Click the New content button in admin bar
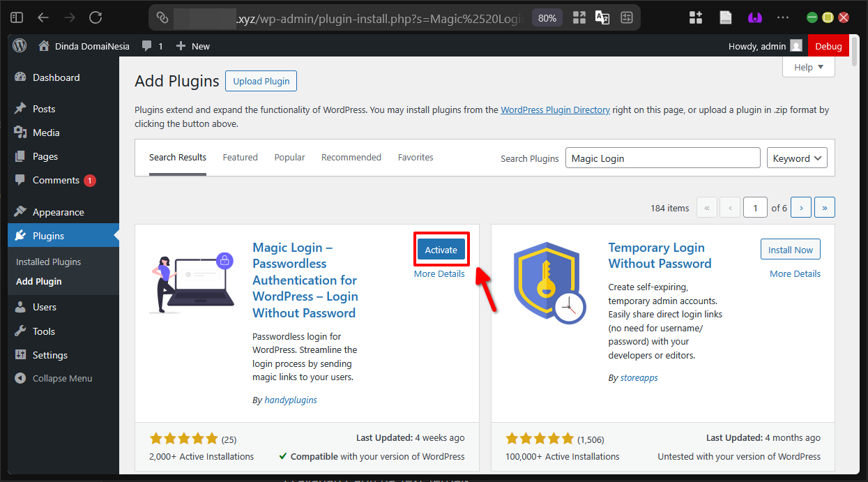The height and width of the screenshot is (482, 868). click(x=192, y=46)
